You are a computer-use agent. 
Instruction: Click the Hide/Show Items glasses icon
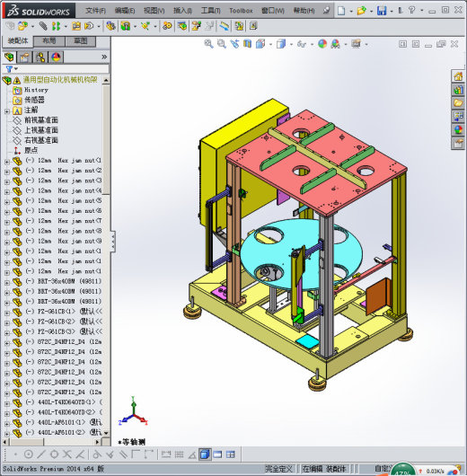(302, 44)
